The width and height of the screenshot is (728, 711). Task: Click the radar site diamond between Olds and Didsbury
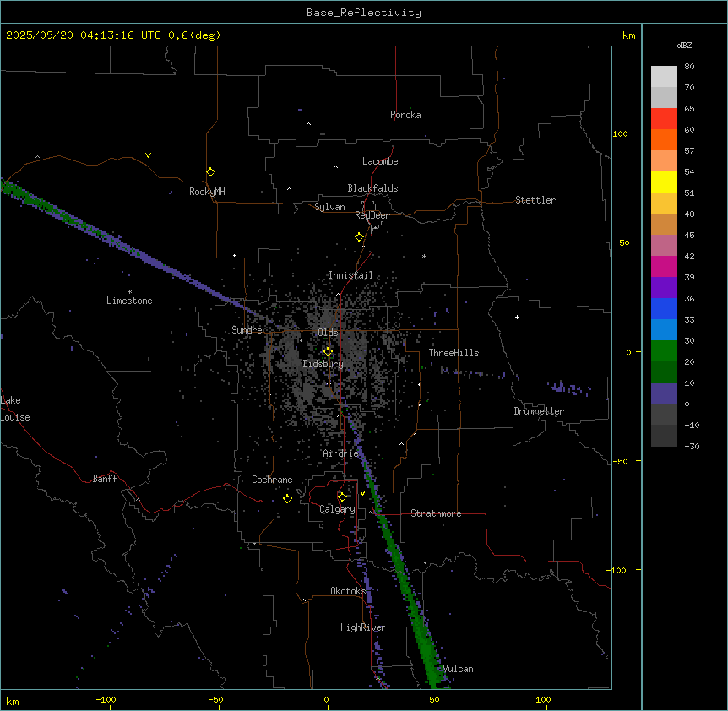pos(328,351)
